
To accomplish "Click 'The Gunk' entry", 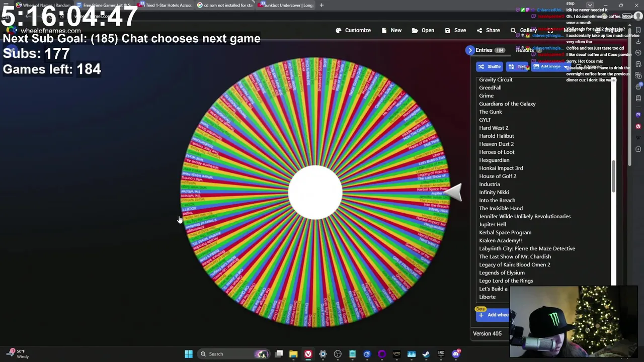I will click(491, 112).
